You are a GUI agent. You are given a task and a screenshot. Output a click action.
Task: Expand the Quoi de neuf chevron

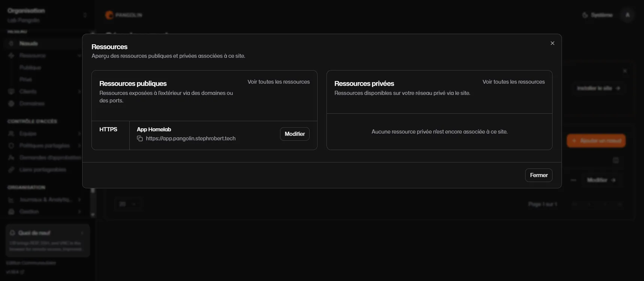coord(82,233)
